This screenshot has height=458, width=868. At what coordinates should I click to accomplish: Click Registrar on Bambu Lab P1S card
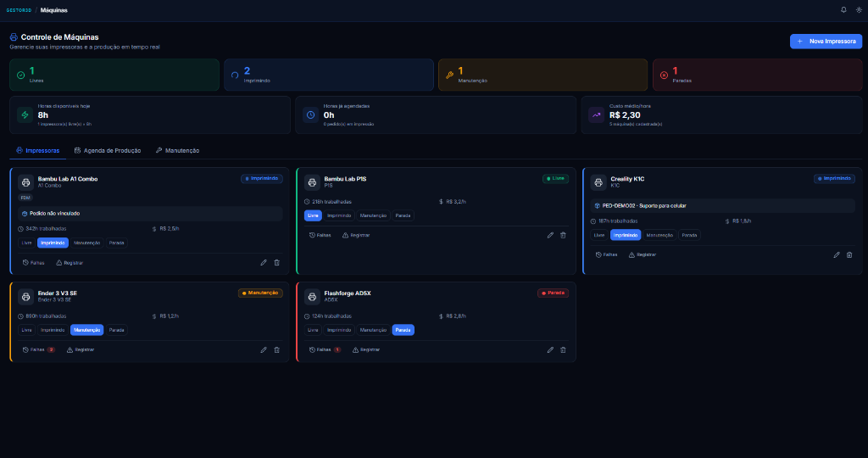[x=356, y=236]
